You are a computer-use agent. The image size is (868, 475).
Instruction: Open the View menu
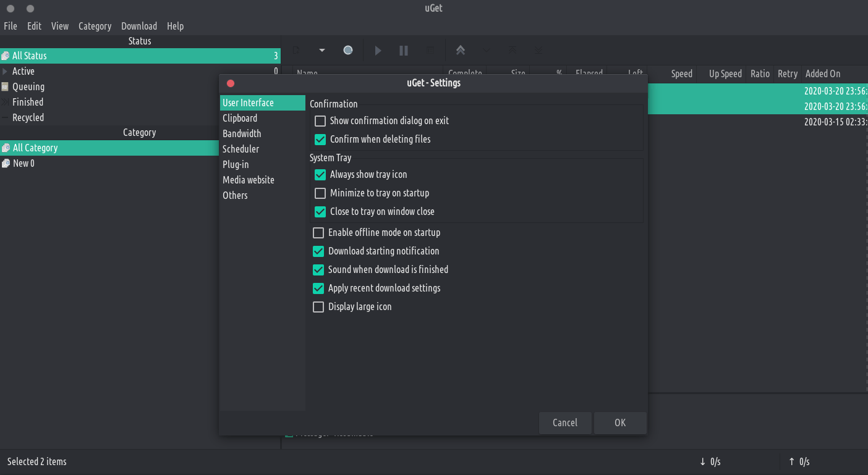tap(60, 26)
